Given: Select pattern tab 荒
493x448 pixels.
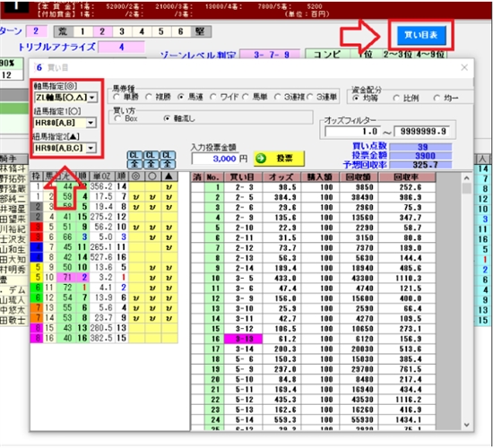Looking at the screenshot, I should pos(64,31).
